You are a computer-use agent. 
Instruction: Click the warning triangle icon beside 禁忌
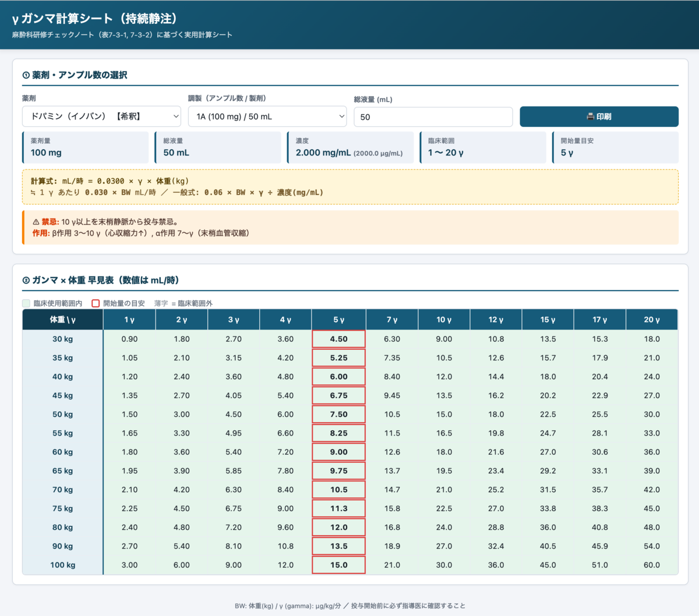pos(36,222)
